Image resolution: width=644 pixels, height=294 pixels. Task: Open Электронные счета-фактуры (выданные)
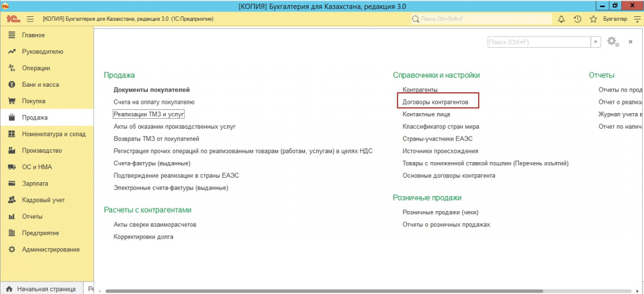tap(171, 188)
